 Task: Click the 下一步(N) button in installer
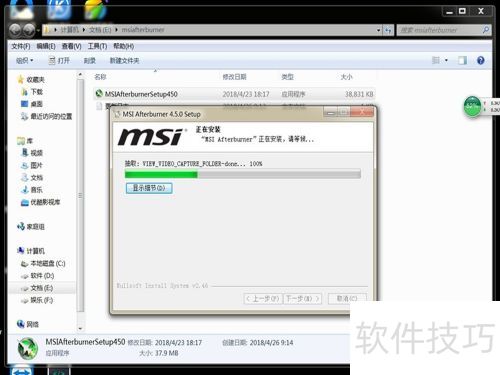[302, 298]
